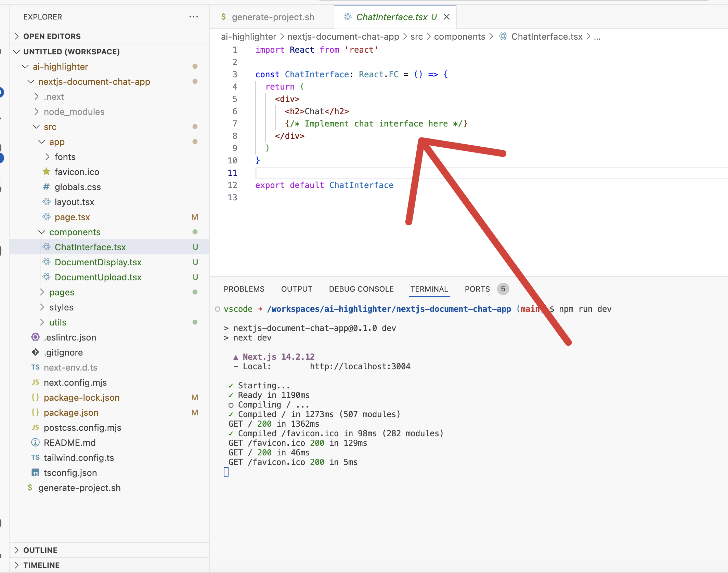Open the PROBLEMS panel tab

tap(244, 289)
